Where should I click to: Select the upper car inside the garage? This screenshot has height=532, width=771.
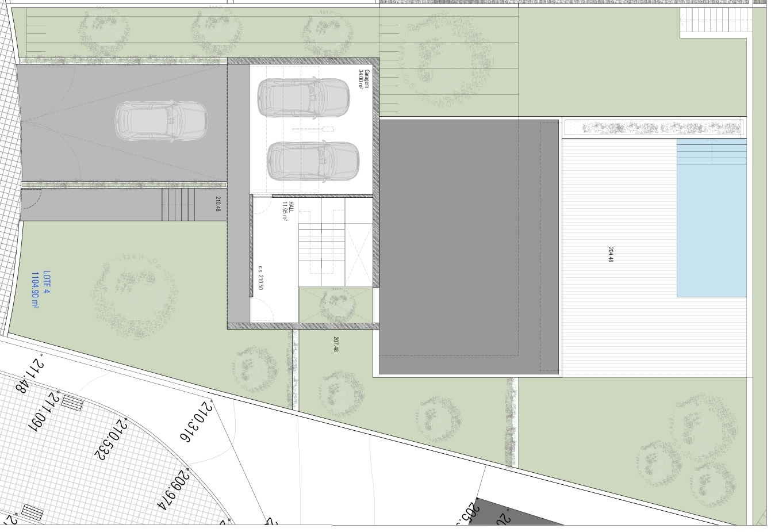coord(303,97)
